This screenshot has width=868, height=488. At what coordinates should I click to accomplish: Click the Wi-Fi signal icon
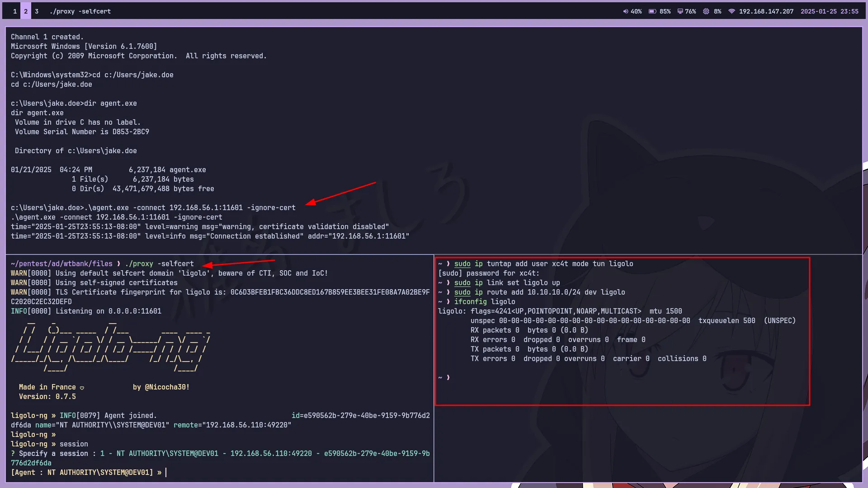(731, 11)
